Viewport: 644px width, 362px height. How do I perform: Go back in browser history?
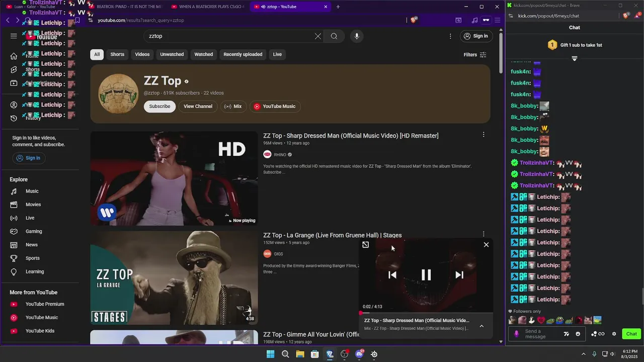click(x=8, y=20)
